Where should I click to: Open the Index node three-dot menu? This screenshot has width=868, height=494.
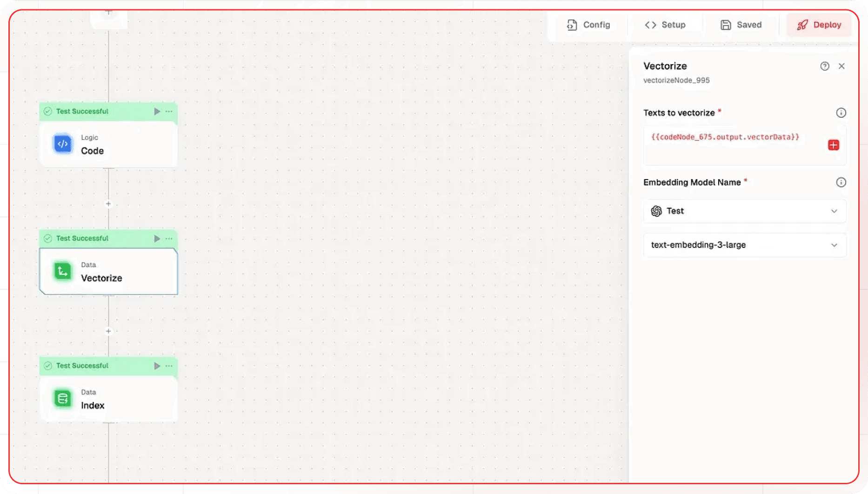169,366
